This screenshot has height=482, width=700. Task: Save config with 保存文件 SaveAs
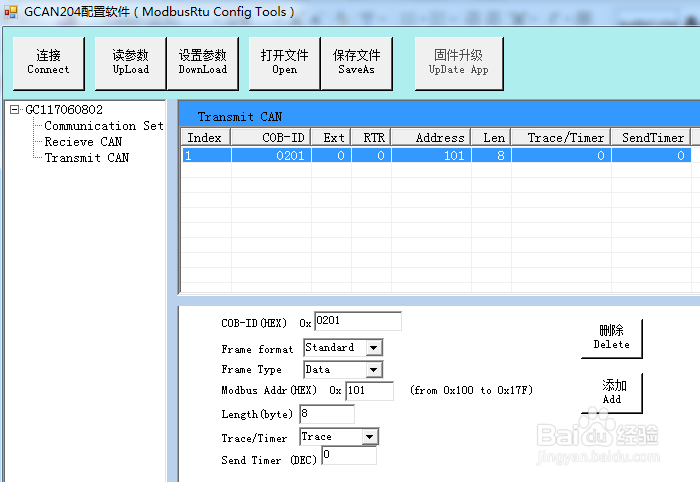(x=357, y=63)
